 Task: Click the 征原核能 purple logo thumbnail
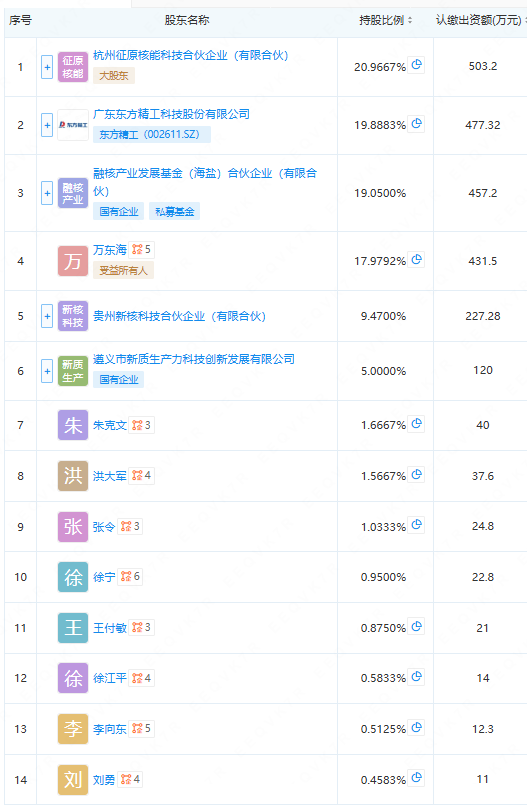tap(73, 67)
